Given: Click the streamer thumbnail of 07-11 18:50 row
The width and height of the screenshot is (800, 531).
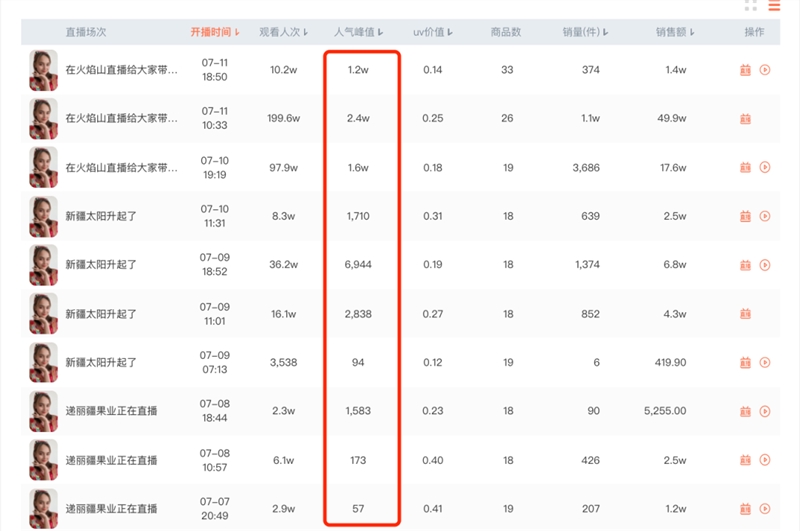Looking at the screenshot, I should pos(43,70).
